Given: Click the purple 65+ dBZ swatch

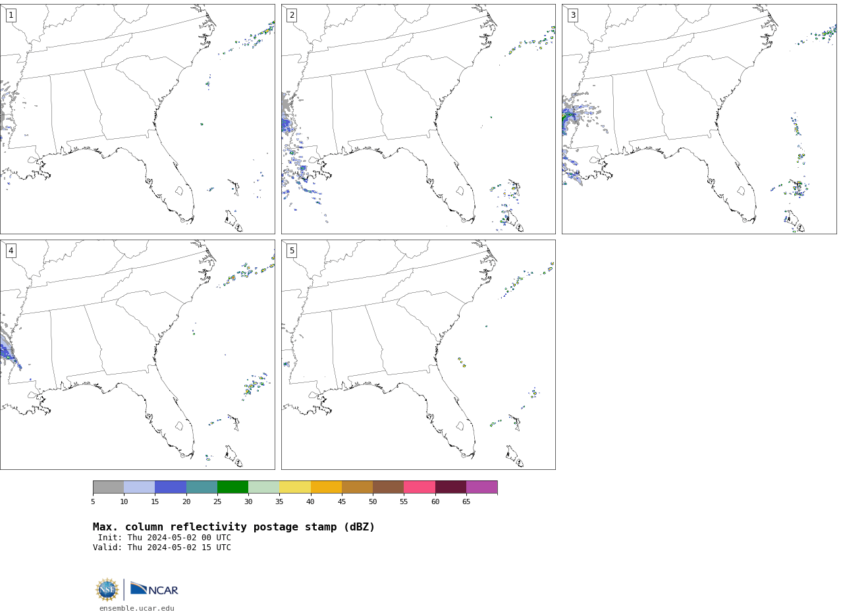Looking at the screenshot, I should pyautogui.click(x=481, y=487).
